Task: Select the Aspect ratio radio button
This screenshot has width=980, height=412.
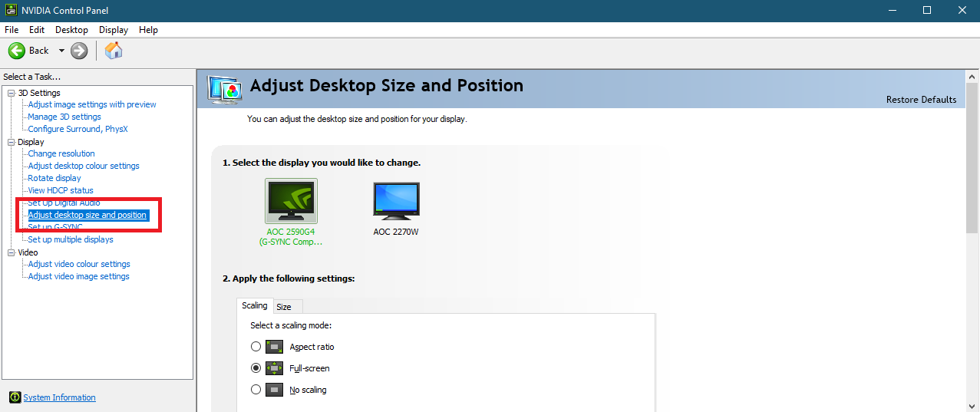Action: (x=256, y=347)
